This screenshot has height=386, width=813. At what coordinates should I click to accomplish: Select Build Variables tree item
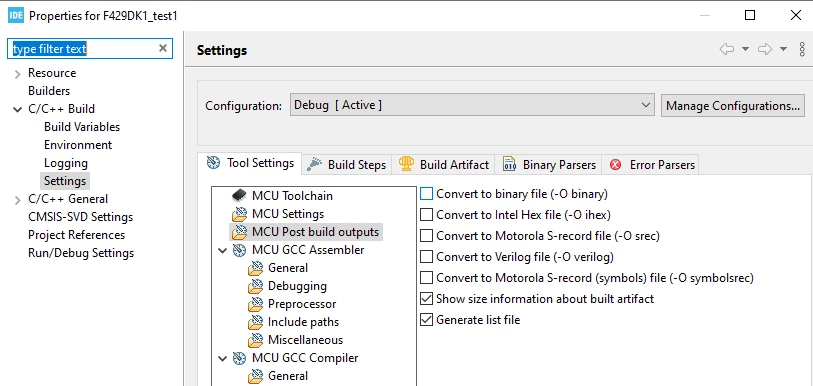(82, 127)
